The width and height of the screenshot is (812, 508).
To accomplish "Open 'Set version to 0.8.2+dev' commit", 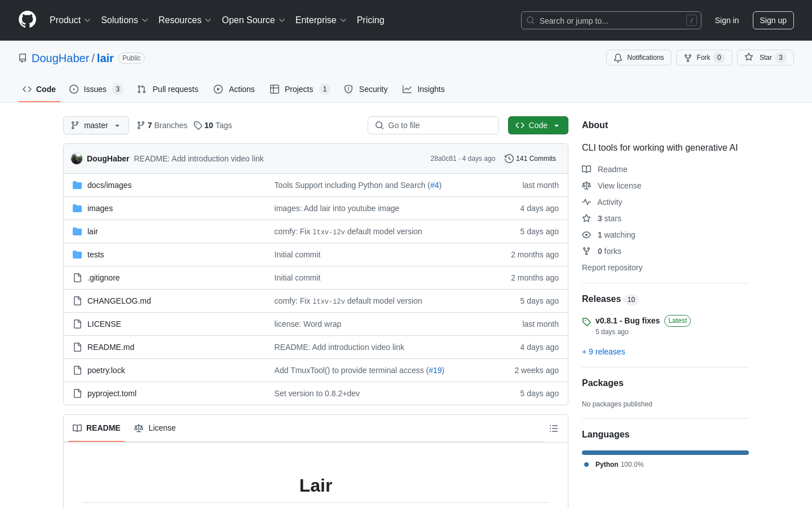I will [x=317, y=393].
